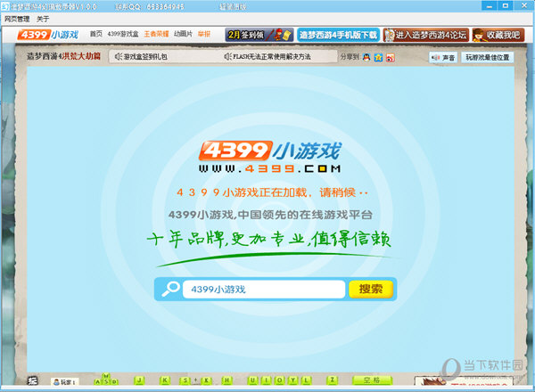Click the O key icon

pos(280,380)
